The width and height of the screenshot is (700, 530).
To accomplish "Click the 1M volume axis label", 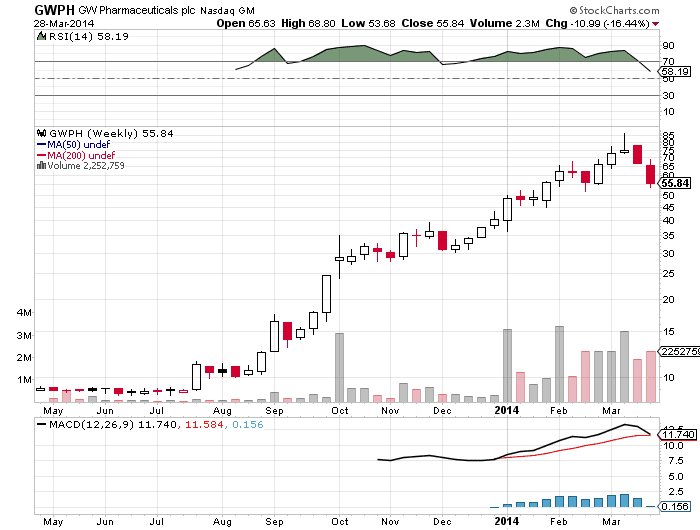I will pyautogui.click(x=24, y=380).
